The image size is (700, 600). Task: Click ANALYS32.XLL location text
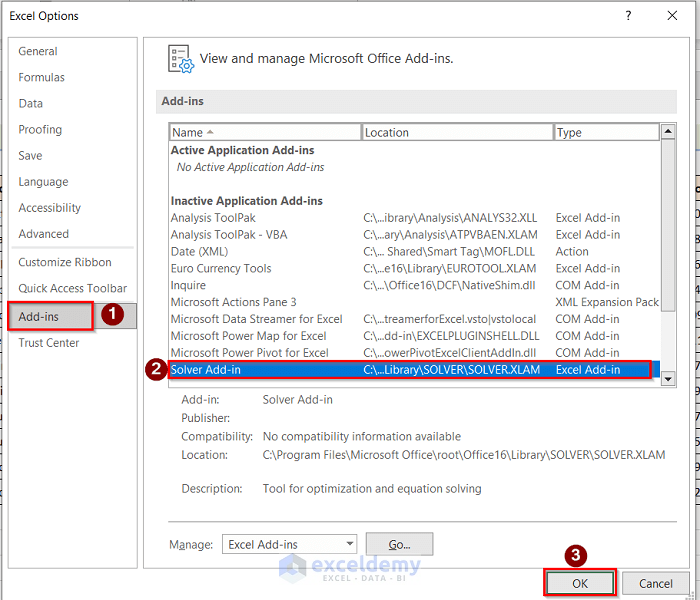point(450,218)
